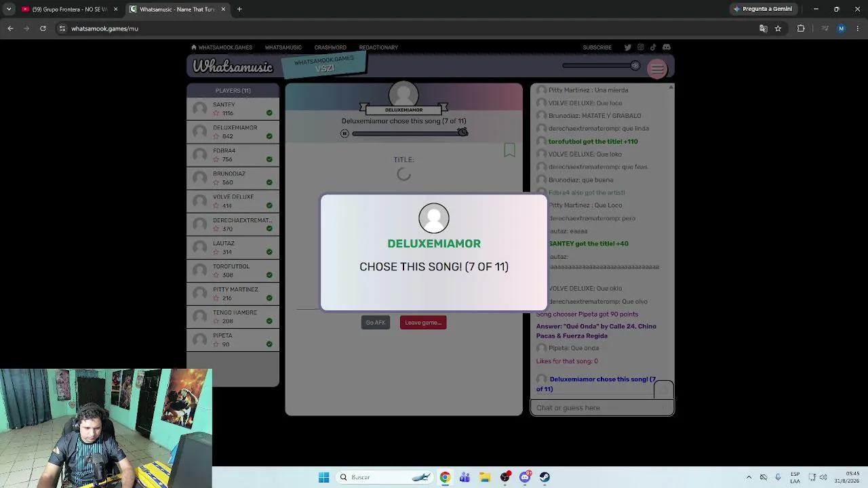
Task: Open the Redactionary nav link
Action: [x=378, y=47]
